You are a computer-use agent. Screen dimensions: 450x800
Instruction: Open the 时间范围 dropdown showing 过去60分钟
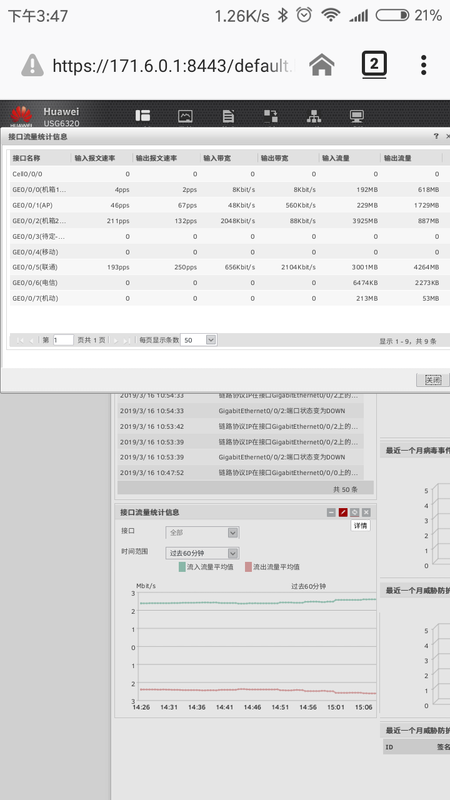pos(203,553)
